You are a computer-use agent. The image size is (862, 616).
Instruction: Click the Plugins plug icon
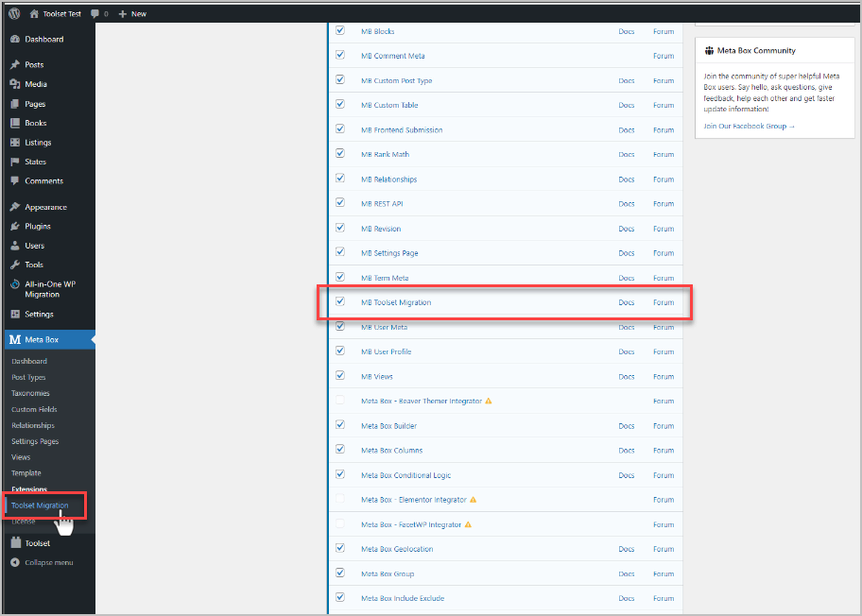15,227
